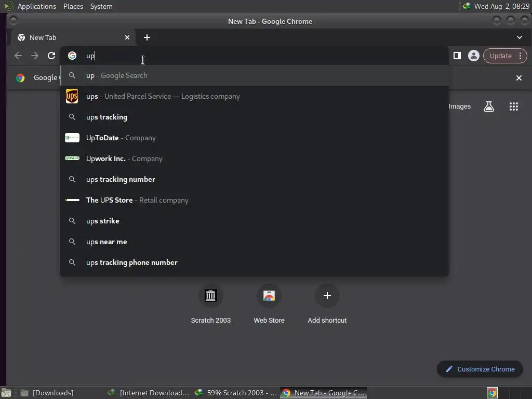Open a new tab with the plus button
The height and width of the screenshot is (399, 532).
tap(147, 37)
